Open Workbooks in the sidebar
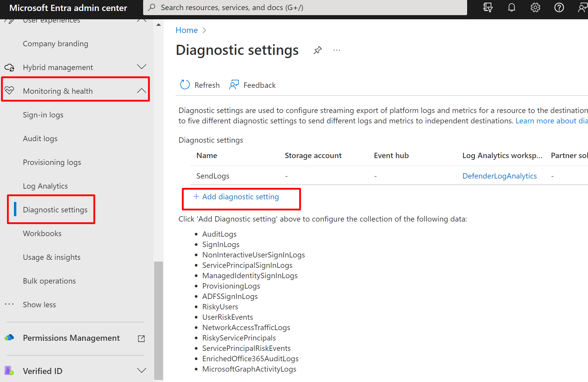The image size is (588, 382). point(42,233)
